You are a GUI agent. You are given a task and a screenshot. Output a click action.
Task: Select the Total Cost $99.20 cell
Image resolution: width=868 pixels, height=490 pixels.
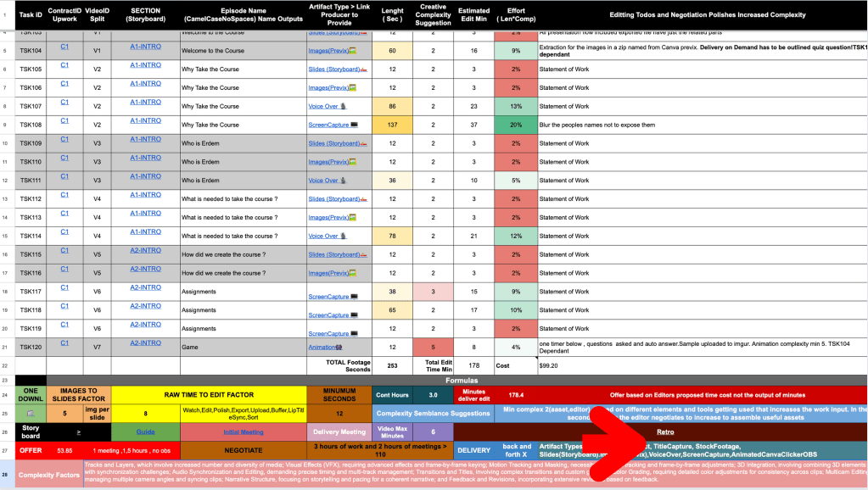[x=702, y=365]
